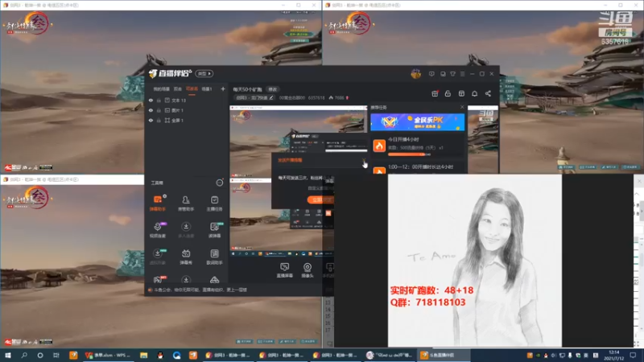Open the 全民乐PK banner
This screenshot has height=362, width=644.
pyautogui.click(x=417, y=122)
